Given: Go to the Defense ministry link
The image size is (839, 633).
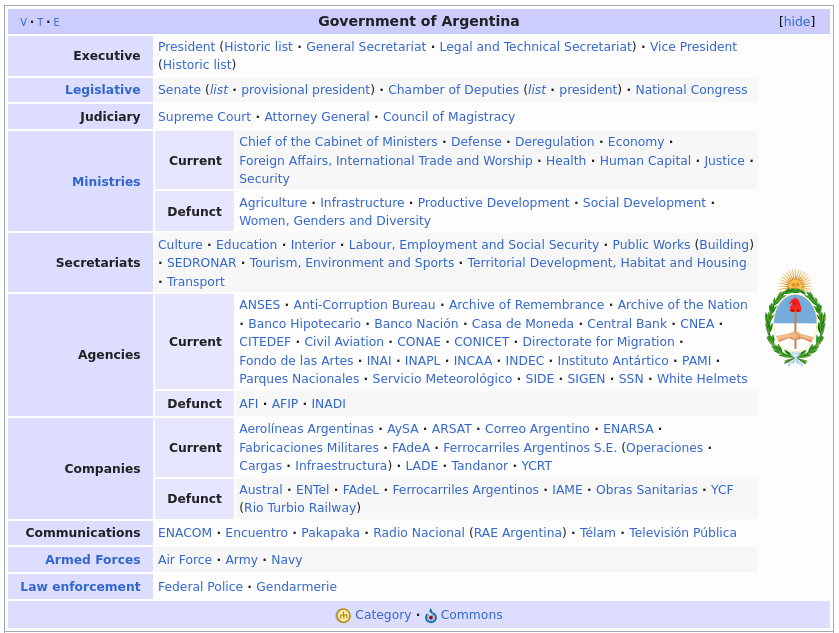Looking at the screenshot, I should (x=476, y=142).
